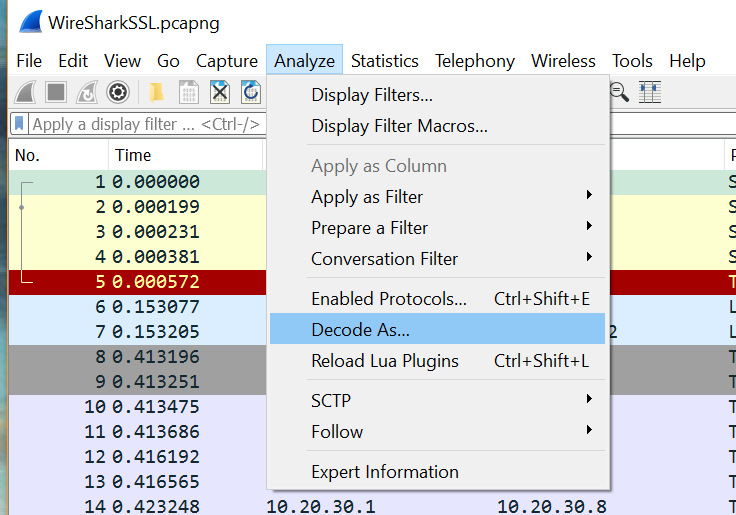
Task: Click destination address 10.20.30.8 in packet 14
Action: point(552,507)
